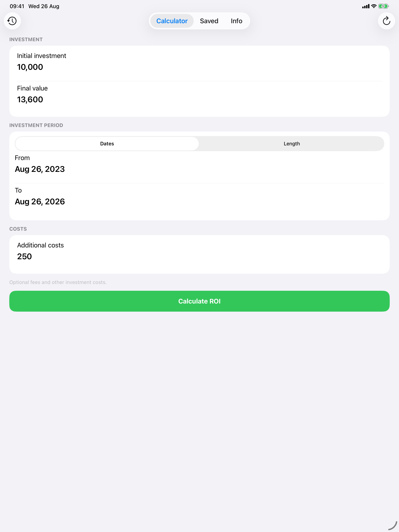Click the Calculate ROI button

pyautogui.click(x=199, y=301)
